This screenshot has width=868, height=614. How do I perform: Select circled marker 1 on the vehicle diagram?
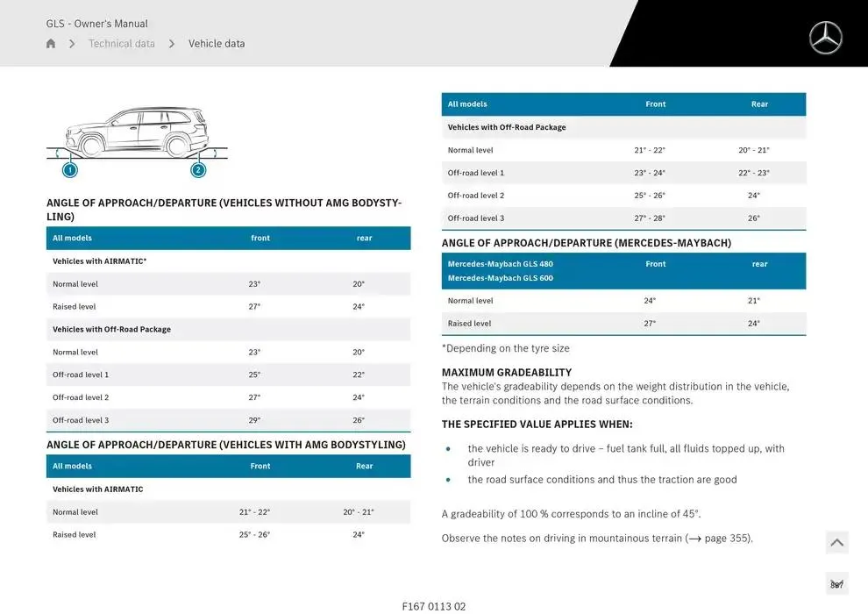(x=69, y=170)
